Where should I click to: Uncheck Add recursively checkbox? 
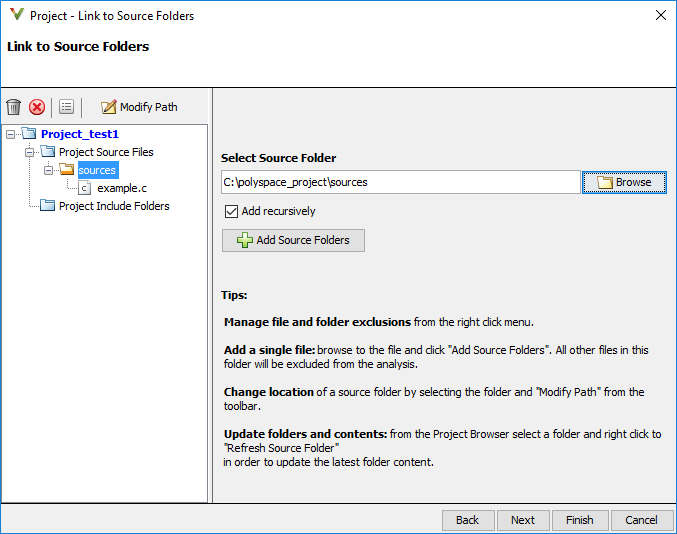[232, 211]
